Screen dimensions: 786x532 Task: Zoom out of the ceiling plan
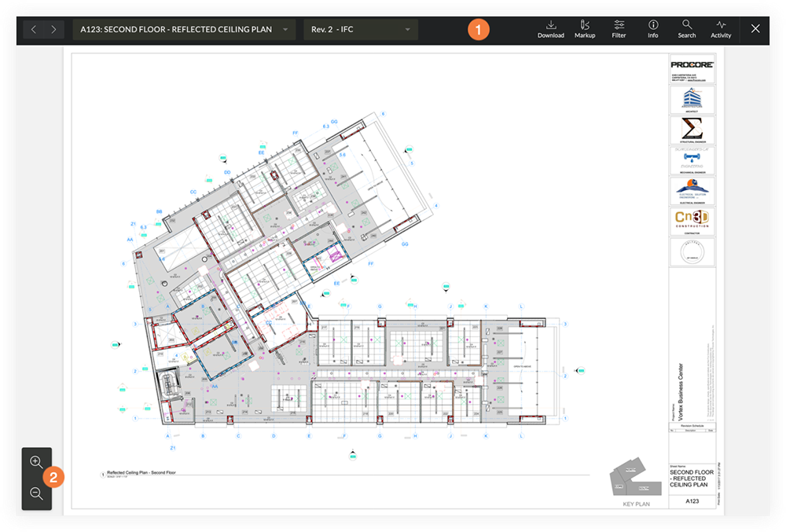[x=36, y=493]
